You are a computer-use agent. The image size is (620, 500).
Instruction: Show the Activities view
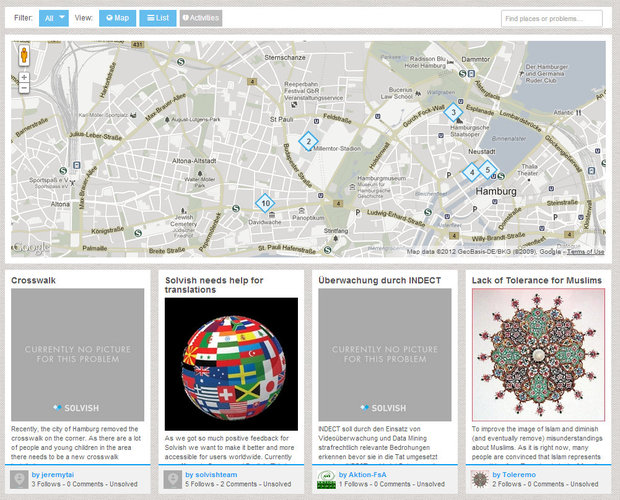click(x=201, y=18)
